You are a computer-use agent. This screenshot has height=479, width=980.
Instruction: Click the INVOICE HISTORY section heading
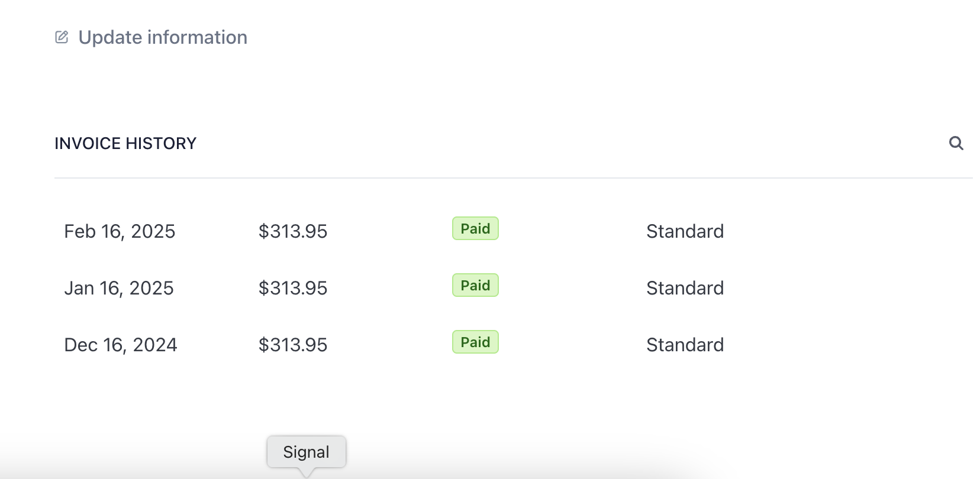pos(125,144)
